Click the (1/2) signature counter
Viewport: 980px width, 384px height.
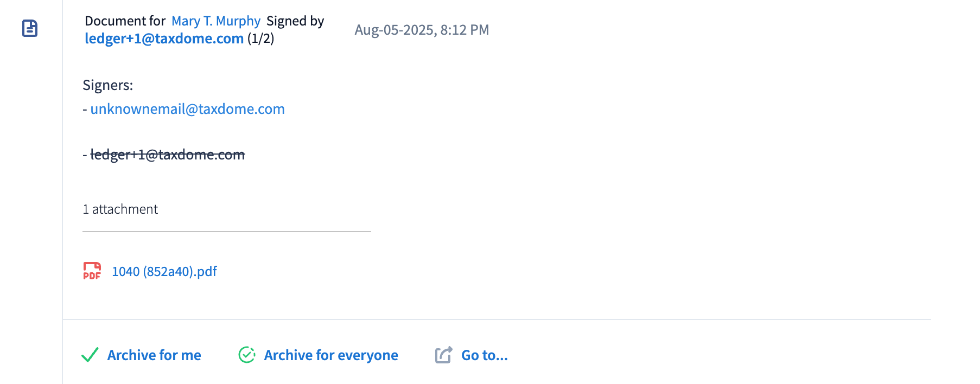(x=260, y=39)
